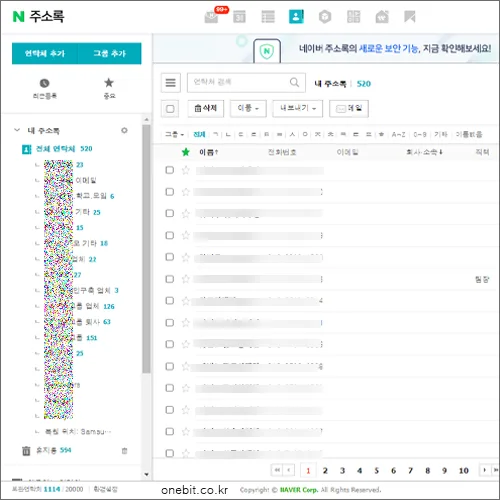This screenshot has height=500, width=500.
Task: Tick the select-all checkbox in toolbar
Action: (170, 109)
